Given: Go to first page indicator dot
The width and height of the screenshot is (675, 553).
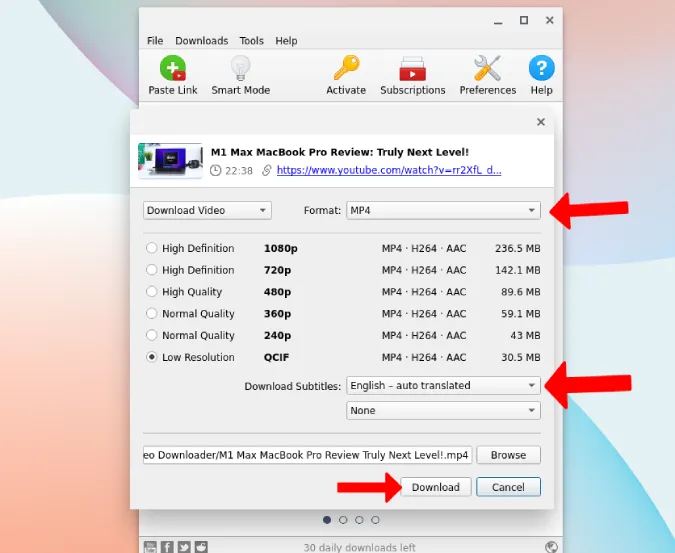Looking at the screenshot, I should (x=327, y=520).
